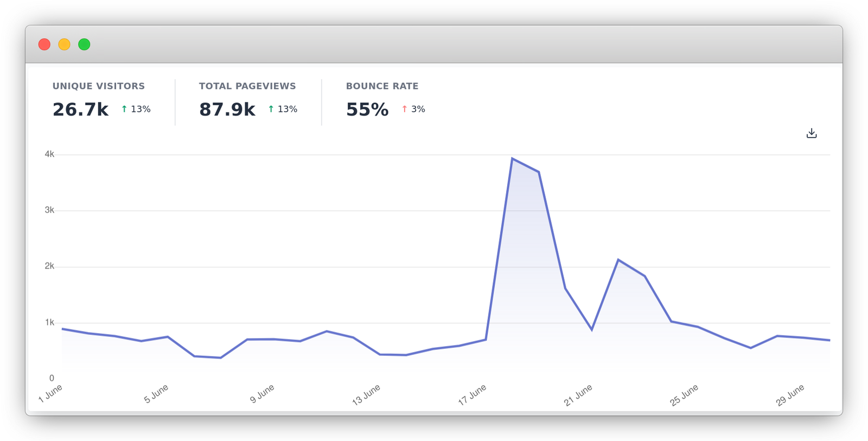868x441 pixels.
Task: Select the 9 June x-axis label
Action: pyautogui.click(x=262, y=394)
